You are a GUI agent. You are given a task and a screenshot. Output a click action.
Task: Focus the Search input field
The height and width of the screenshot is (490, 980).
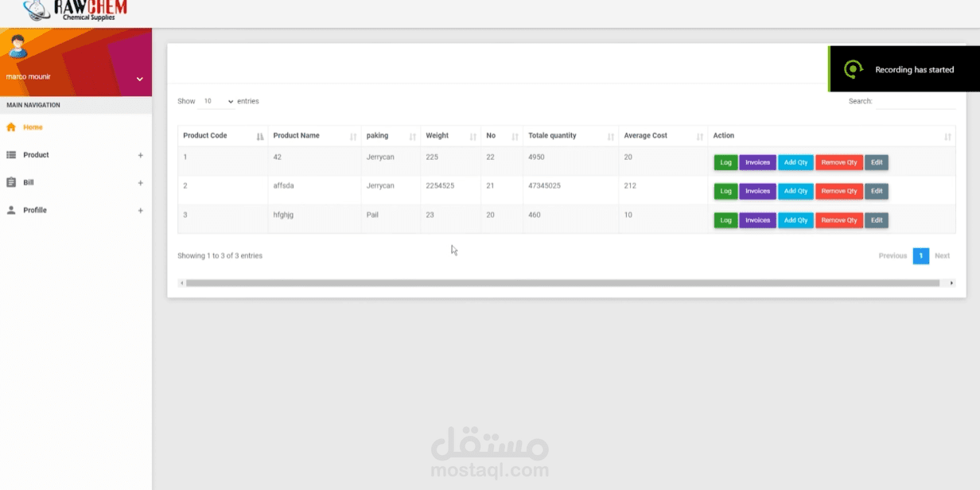coord(915,102)
